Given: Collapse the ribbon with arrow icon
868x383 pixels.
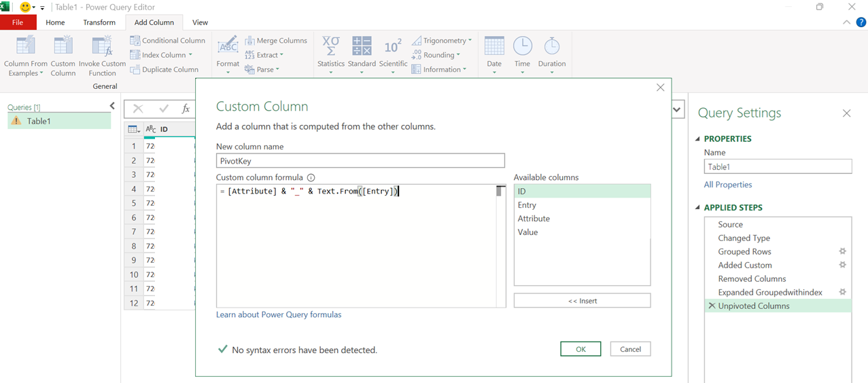Looking at the screenshot, I should (846, 22).
